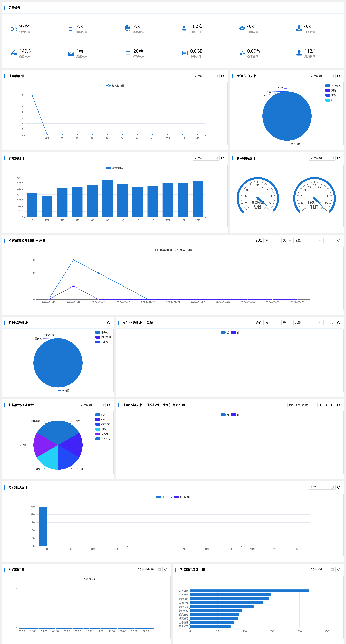The height and width of the screenshot is (644, 346).
Task: Click the 数字化率 dots icon
Action: coord(242,53)
